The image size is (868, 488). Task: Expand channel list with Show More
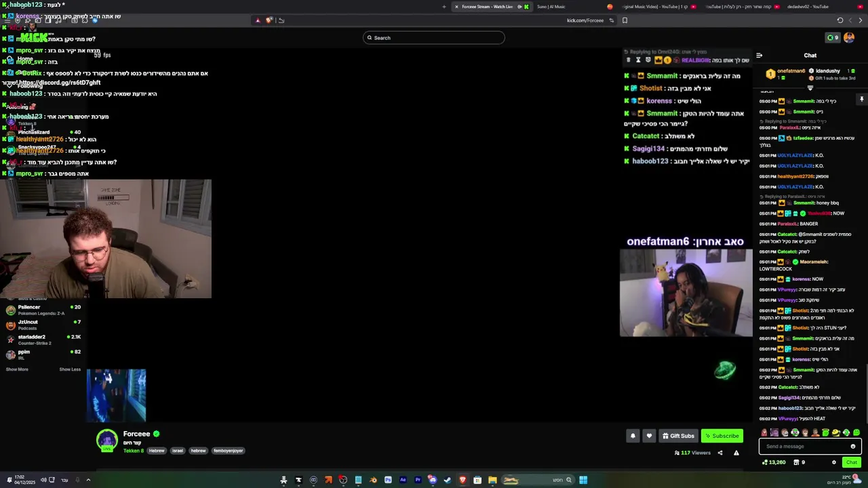(17, 369)
